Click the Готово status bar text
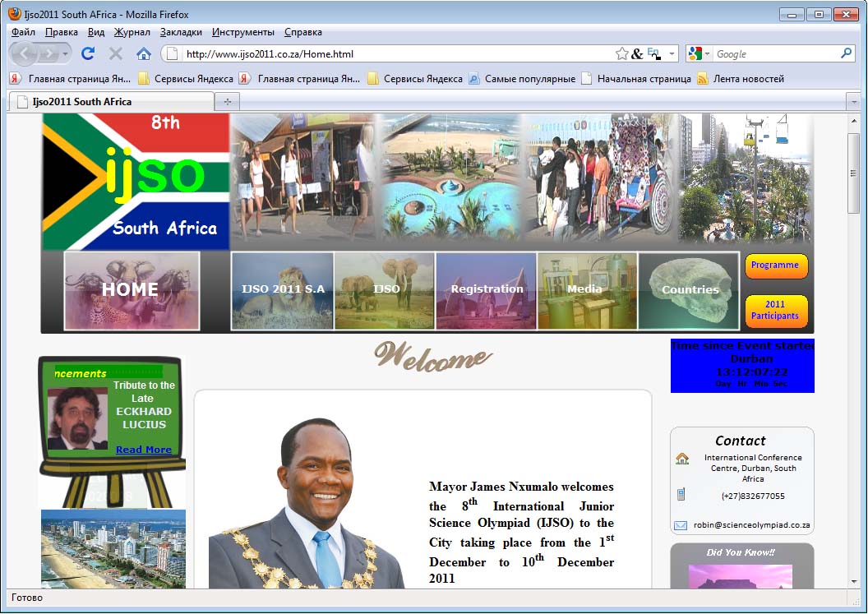The width and height of the screenshot is (868, 614). point(27,598)
